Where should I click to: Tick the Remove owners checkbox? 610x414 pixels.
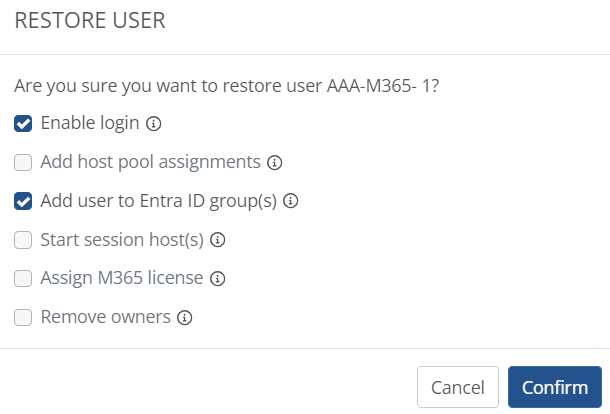(x=23, y=317)
